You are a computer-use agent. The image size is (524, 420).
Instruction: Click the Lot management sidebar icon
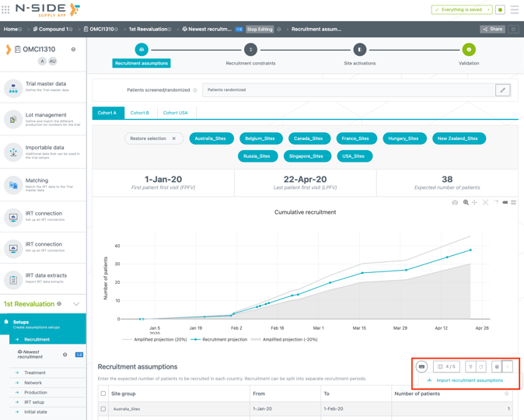pyautogui.click(x=13, y=118)
